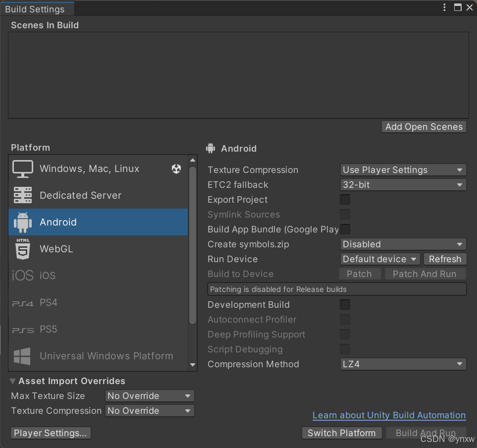The width and height of the screenshot is (477, 448).
Task: Select the WebGL platform icon
Action: click(x=22, y=249)
